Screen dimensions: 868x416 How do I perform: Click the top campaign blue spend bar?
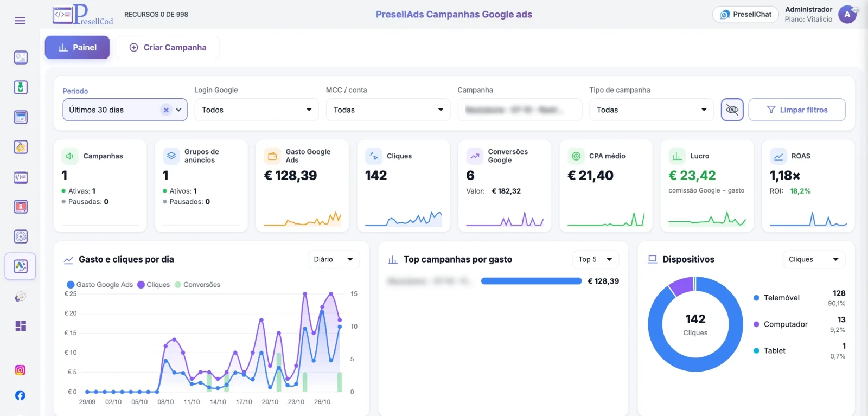531,281
